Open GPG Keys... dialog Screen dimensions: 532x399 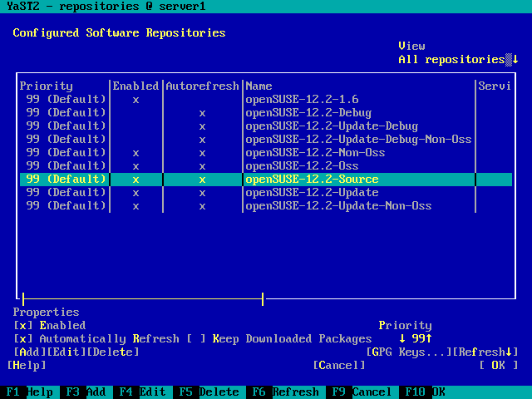[409, 352]
